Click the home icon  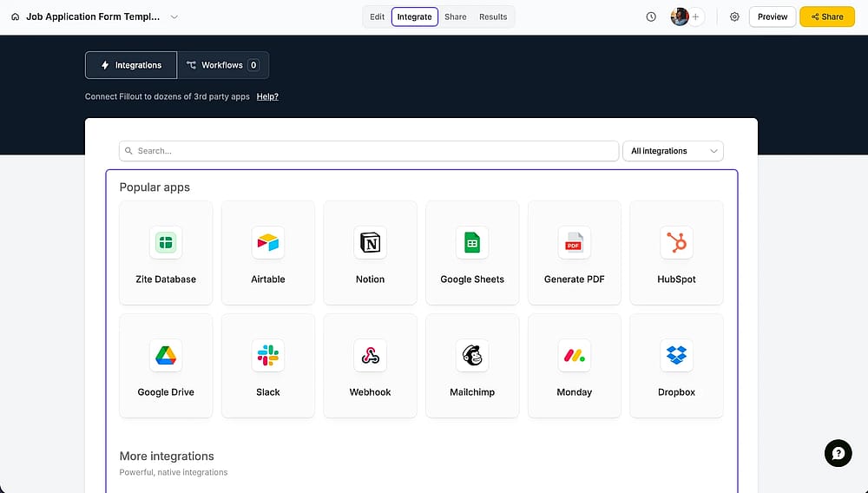pyautogui.click(x=16, y=16)
